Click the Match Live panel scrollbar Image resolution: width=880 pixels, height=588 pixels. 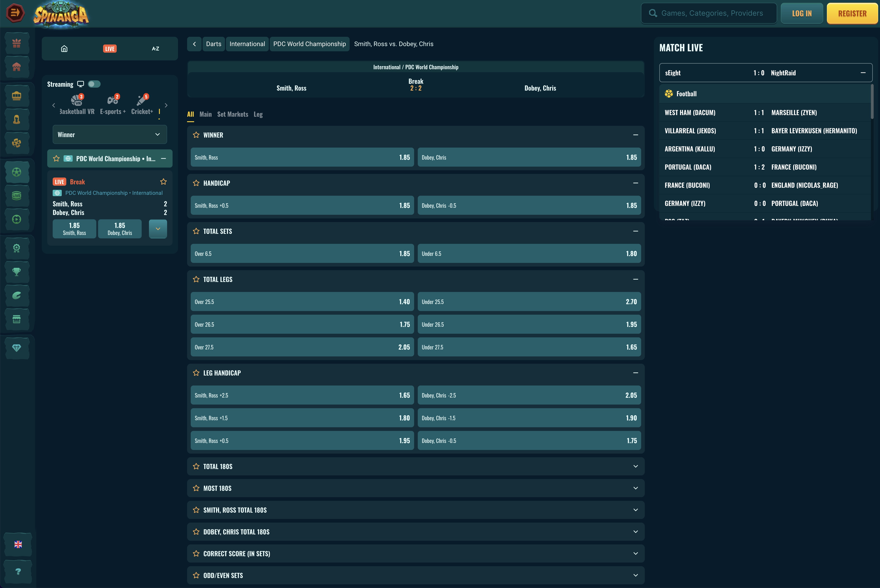pos(872,102)
